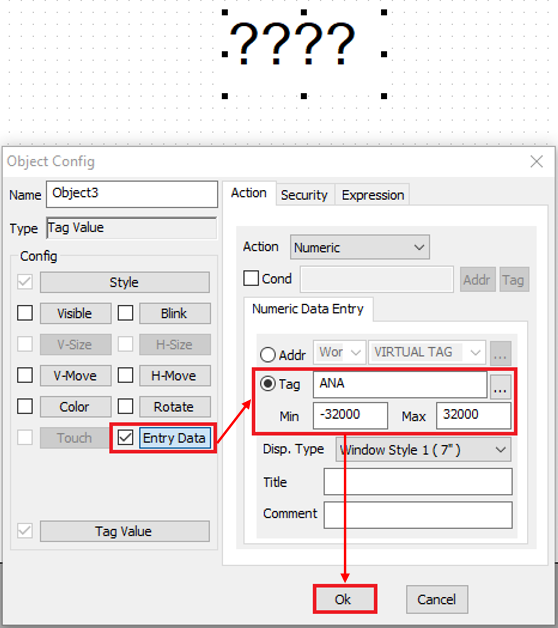Click the Blink config button

click(x=175, y=313)
